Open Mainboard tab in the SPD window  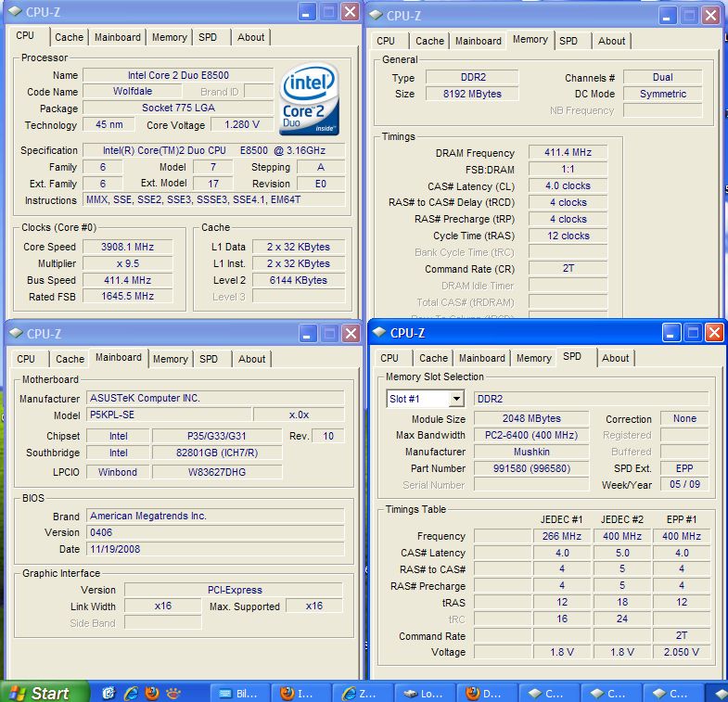click(x=482, y=358)
